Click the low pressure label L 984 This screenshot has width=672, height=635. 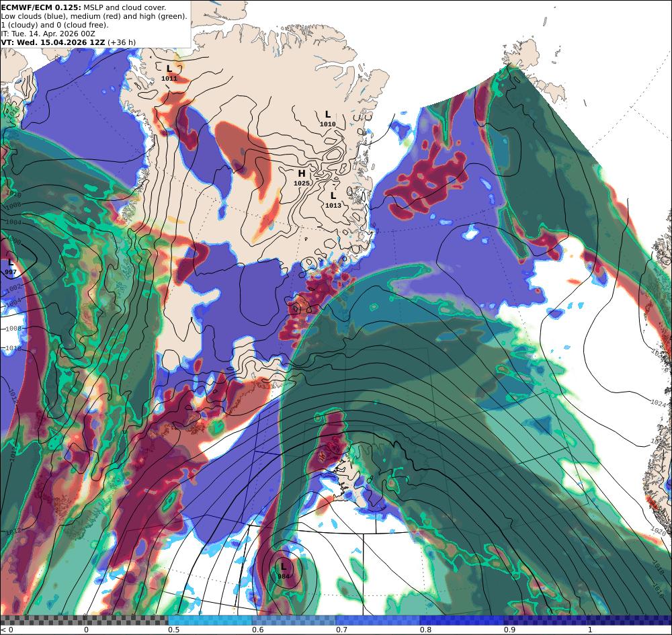click(x=284, y=571)
